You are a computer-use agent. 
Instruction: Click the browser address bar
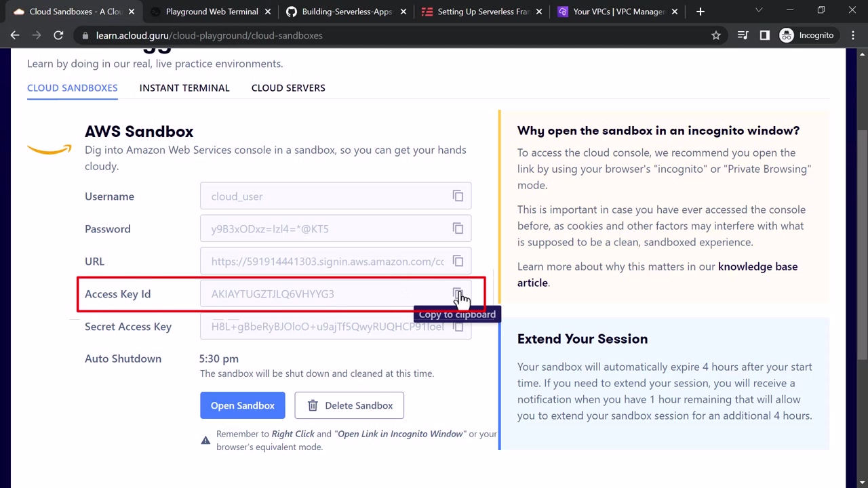point(400,35)
